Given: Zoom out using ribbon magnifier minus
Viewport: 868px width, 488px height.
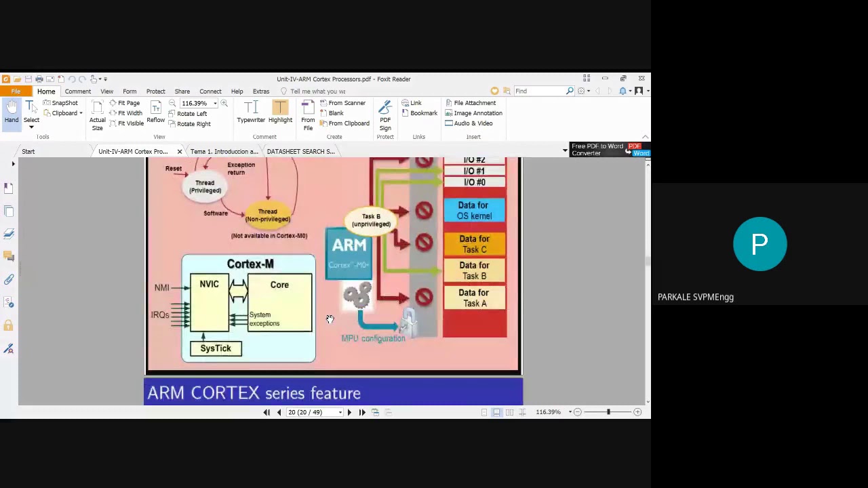Looking at the screenshot, I should pyautogui.click(x=172, y=103).
